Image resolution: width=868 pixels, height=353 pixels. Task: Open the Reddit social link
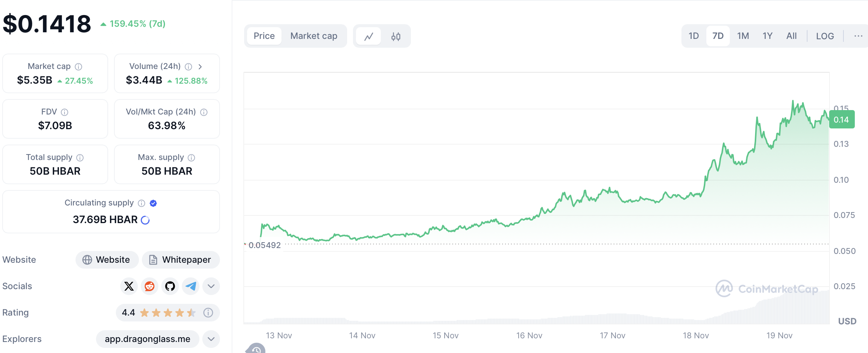pyautogui.click(x=150, y=286)
